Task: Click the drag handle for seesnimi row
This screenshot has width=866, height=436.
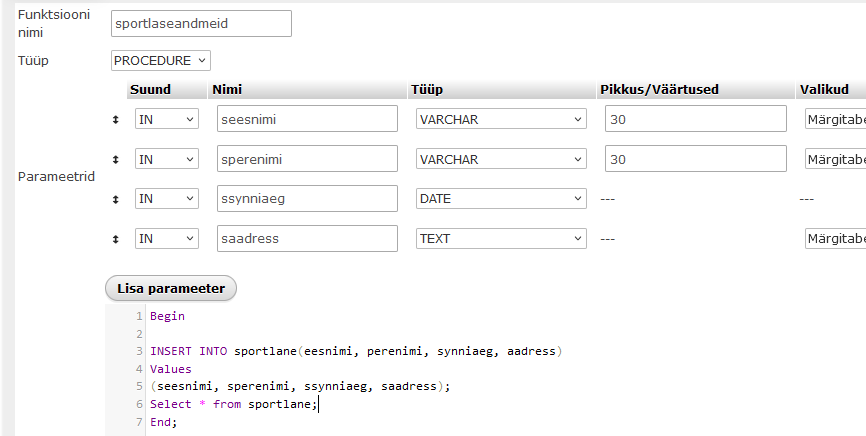Action: 116,120
